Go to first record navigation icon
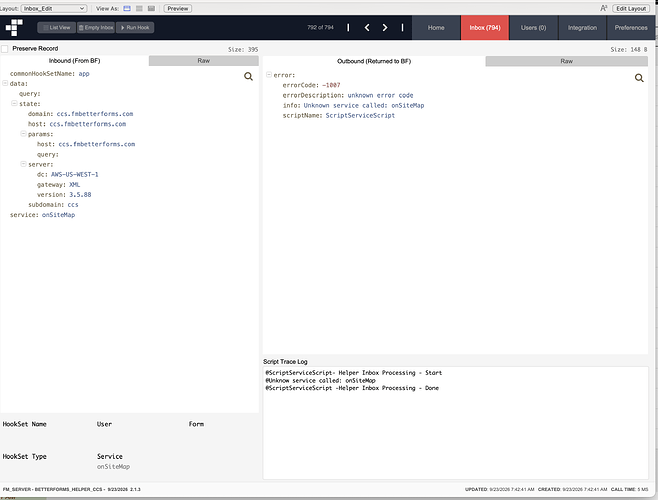This screenshot has height=500, width=658. tap(348, 28)
